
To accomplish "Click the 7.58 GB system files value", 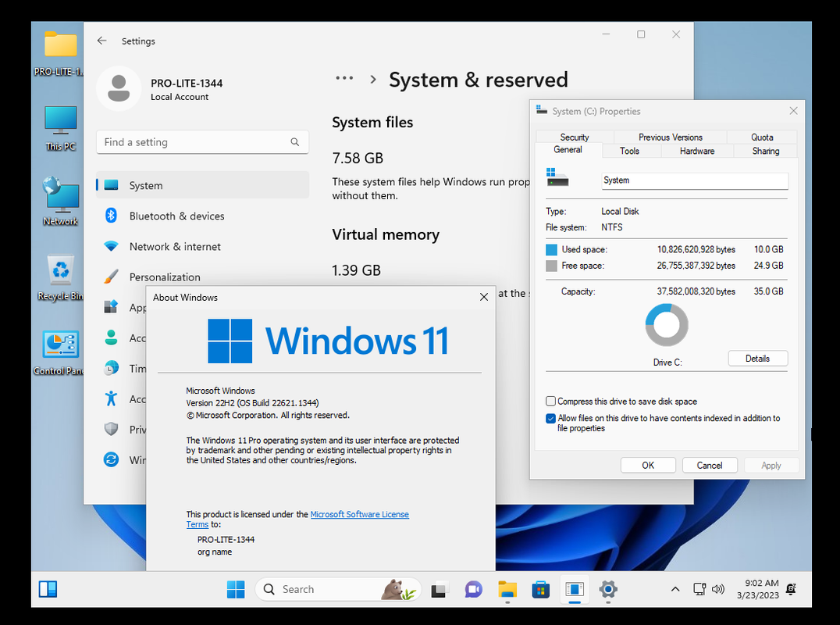I will click(x=358, y=158).
